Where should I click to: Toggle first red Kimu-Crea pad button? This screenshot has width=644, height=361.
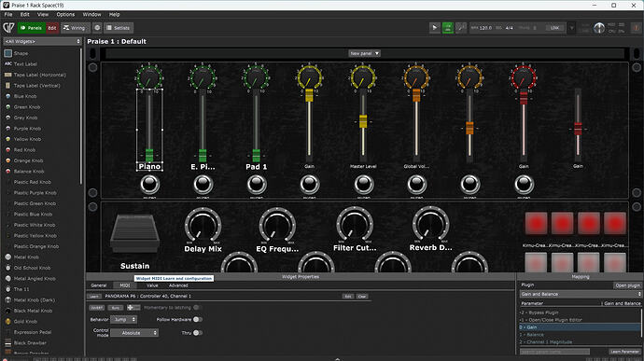536,224
